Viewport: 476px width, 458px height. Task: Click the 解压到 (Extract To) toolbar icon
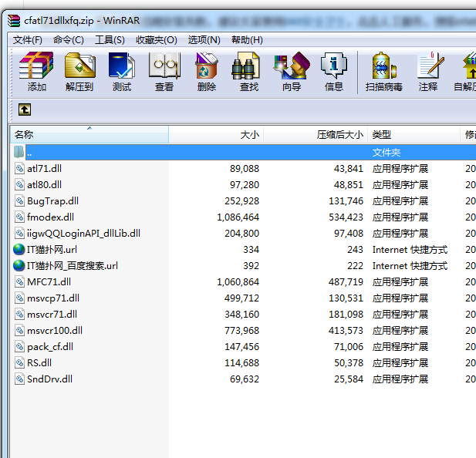(79, 66)
